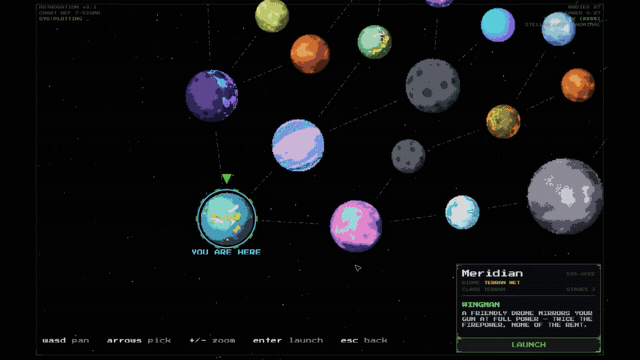Select the yellow-orange molten planet

503,121
